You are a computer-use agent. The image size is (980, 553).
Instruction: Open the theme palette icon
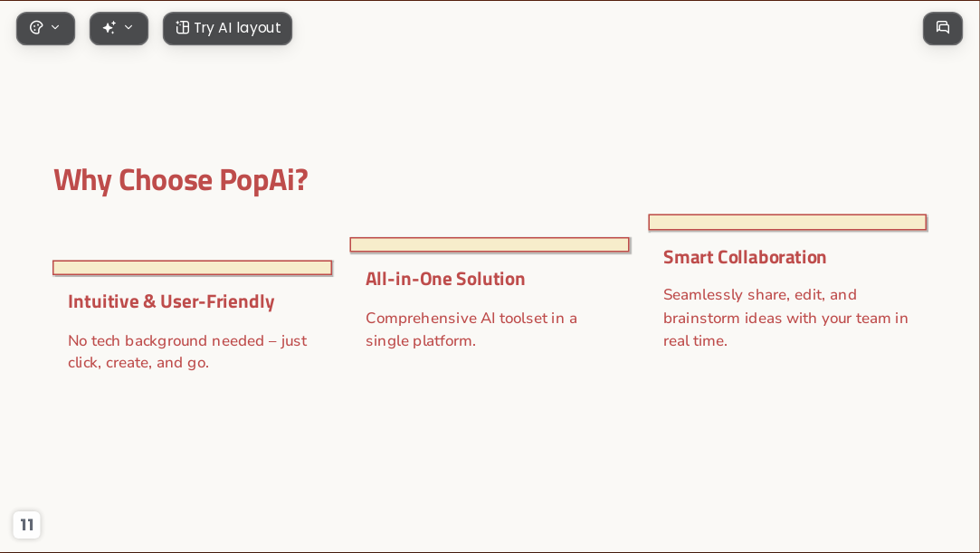[36, 27]
